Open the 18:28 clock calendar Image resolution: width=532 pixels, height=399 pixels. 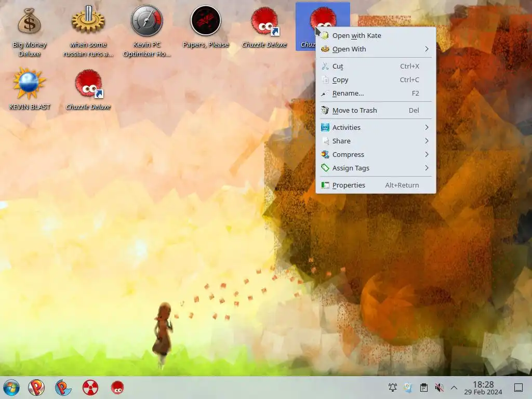(483, 388)
